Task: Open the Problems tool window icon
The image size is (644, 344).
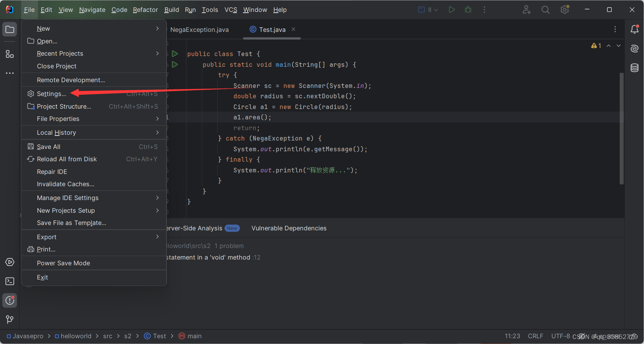Action: point(10,301)
